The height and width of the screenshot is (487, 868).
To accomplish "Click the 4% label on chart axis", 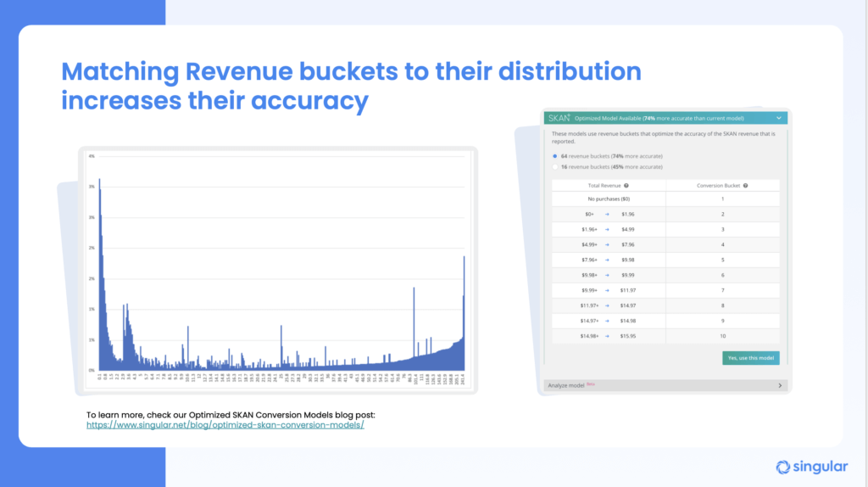I will point(92,156).
